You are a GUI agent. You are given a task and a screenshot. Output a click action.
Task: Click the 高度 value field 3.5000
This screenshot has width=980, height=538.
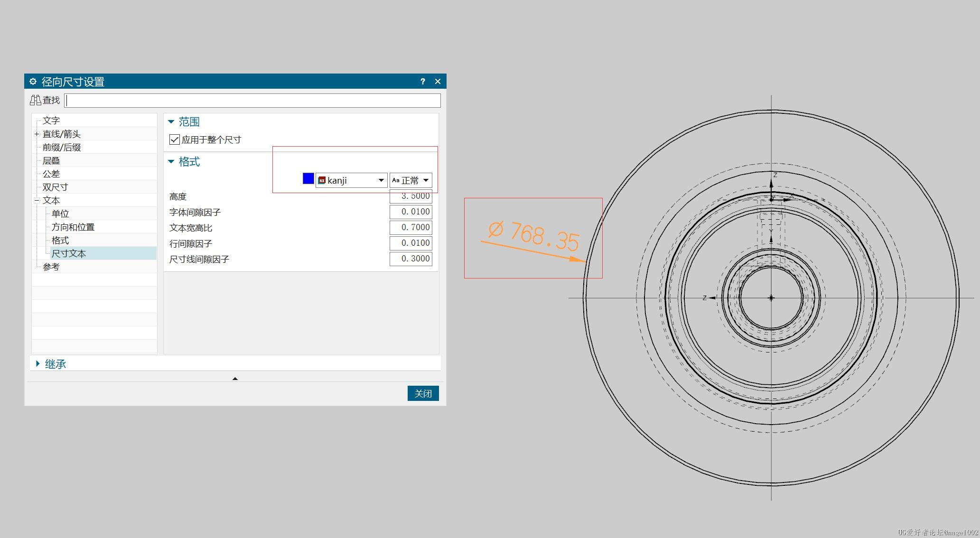pos(411,196)
